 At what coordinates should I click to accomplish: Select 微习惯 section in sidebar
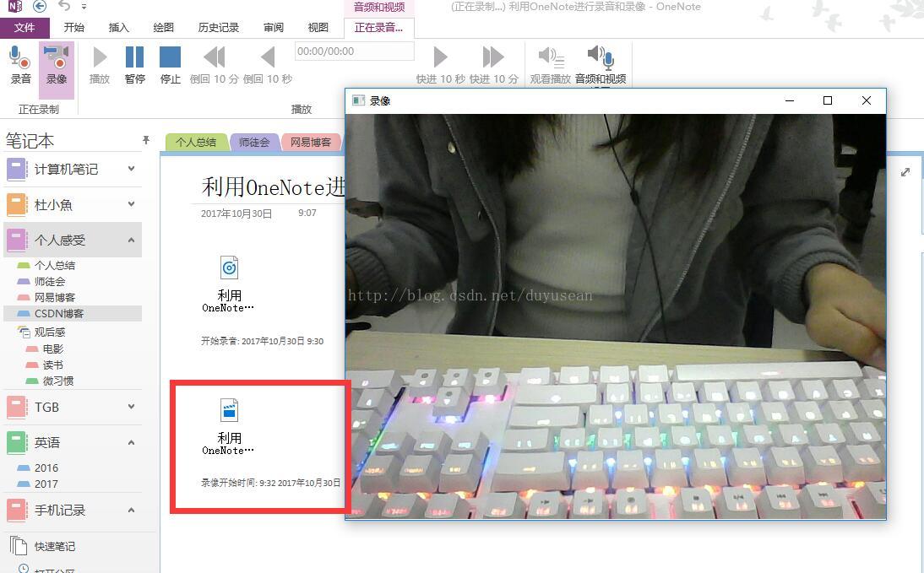[x=57, y=381]
